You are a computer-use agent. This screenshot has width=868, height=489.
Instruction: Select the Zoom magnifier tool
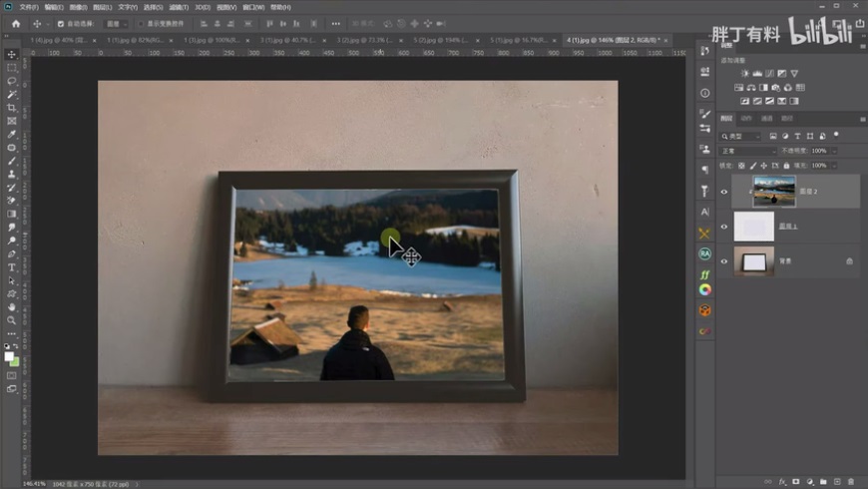pyautogui.click(x=11, y=320)
